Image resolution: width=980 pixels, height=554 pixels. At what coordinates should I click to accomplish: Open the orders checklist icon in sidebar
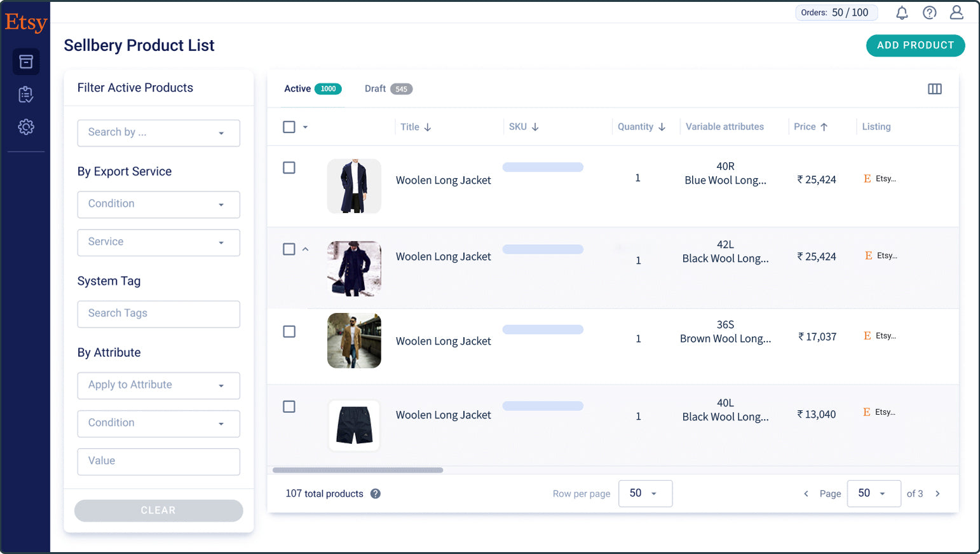(26, 95)
